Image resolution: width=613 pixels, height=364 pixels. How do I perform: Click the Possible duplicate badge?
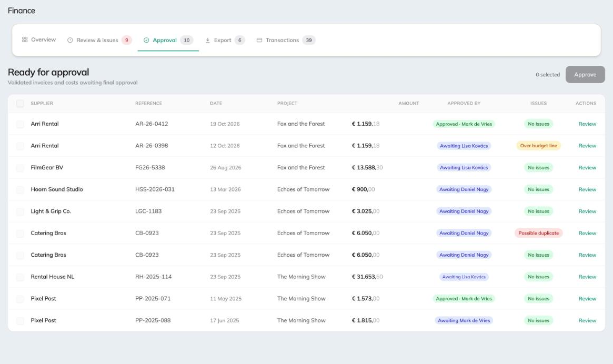pyautogui.click(x=538, y=233)
